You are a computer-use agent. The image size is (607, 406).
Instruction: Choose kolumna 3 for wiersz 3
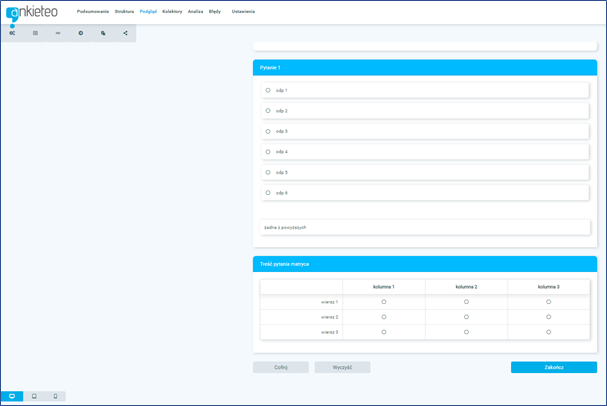(548, 332)
